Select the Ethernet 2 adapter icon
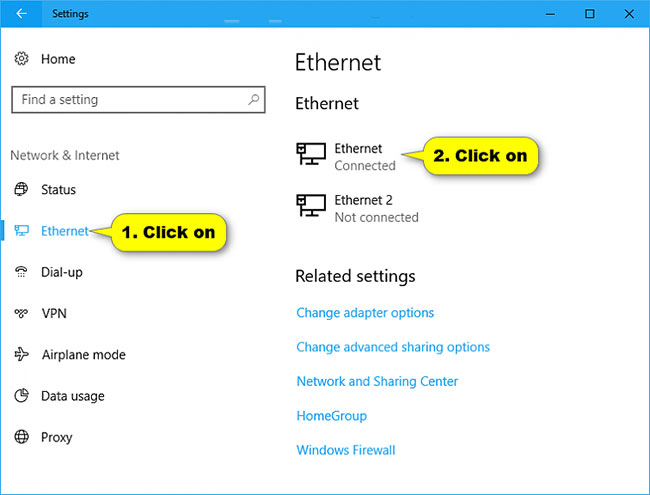 tap(311, 205)
